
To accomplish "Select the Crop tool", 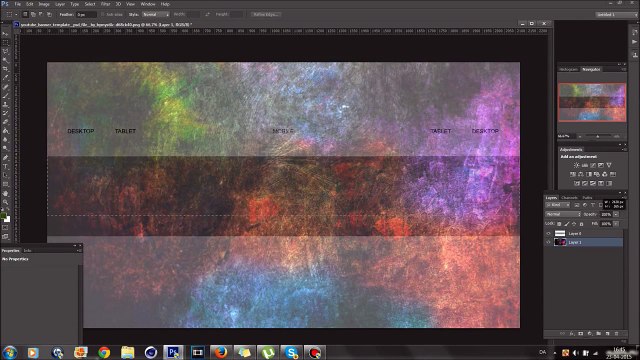I will pos(5,69).
